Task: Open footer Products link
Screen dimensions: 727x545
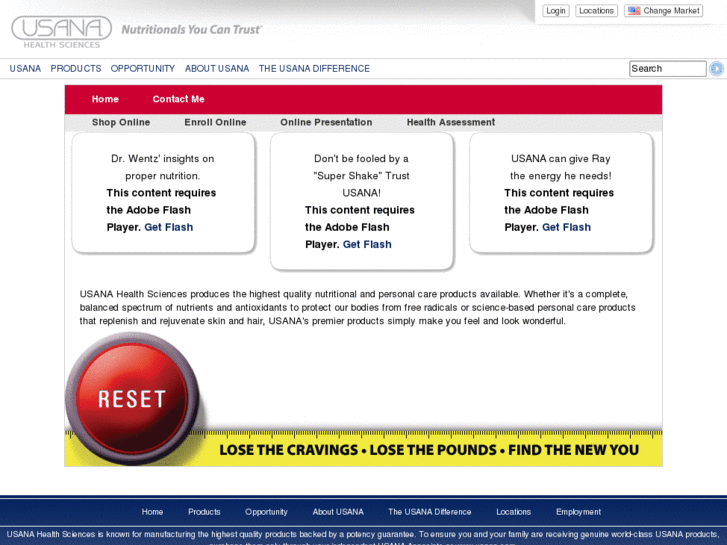Action: 204,512
